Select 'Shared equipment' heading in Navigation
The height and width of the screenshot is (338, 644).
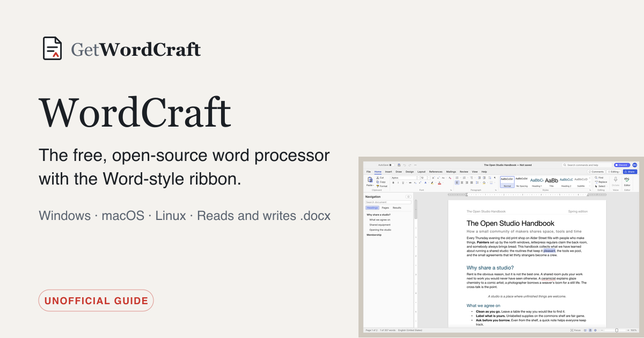[380, 225]
